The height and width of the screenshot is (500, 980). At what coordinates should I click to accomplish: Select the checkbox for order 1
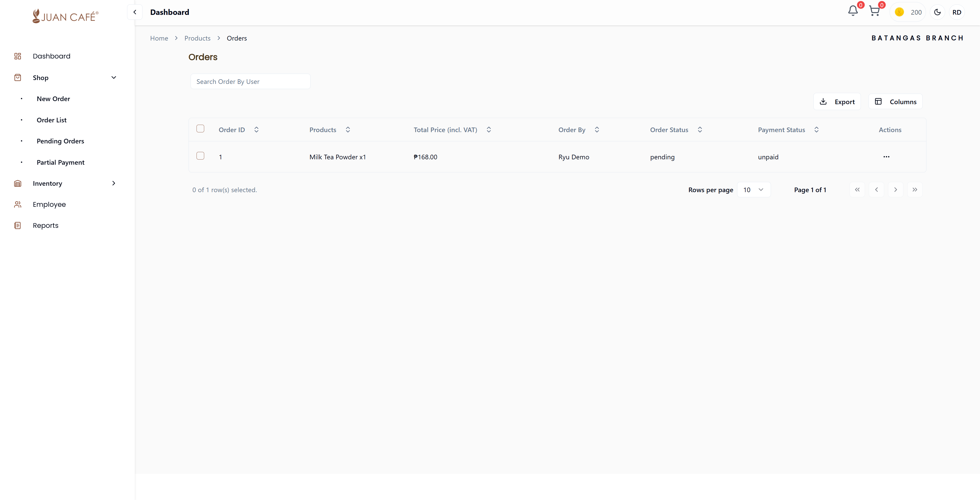tap(200, 156)
